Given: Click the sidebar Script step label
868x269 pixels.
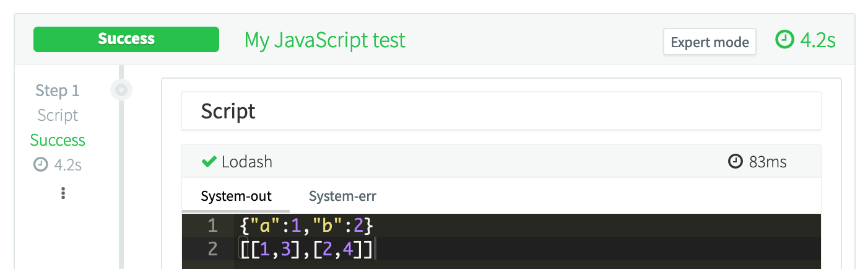Looking at the screenshot, I should pyautogui.click(x=58, y=115).
